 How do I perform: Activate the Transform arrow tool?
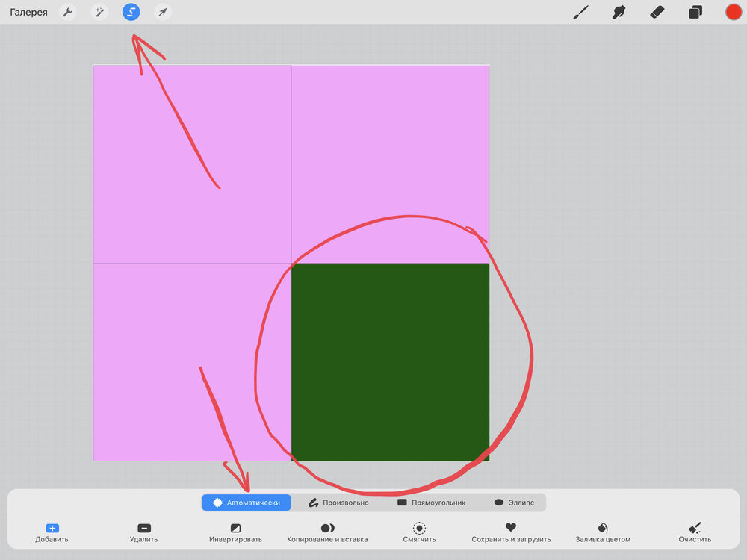[163, 12]
